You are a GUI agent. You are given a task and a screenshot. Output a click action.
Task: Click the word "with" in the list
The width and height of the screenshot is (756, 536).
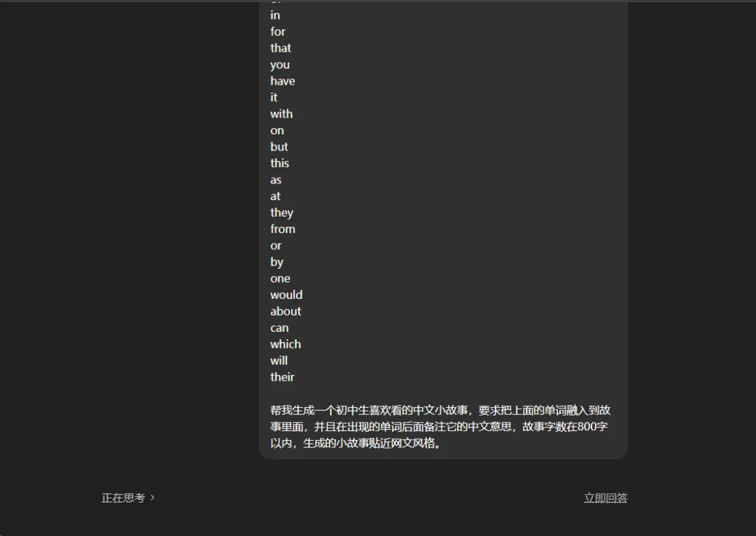tap(281, 114)
